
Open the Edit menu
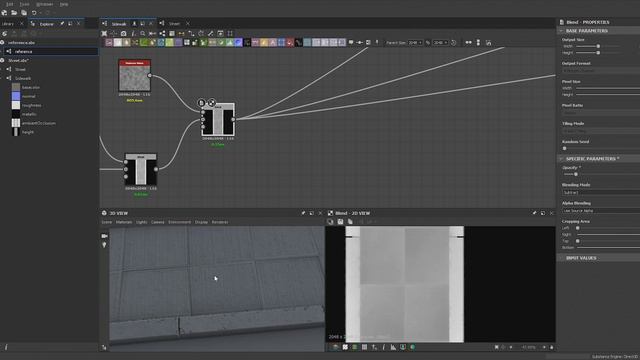tap(9, 4)
